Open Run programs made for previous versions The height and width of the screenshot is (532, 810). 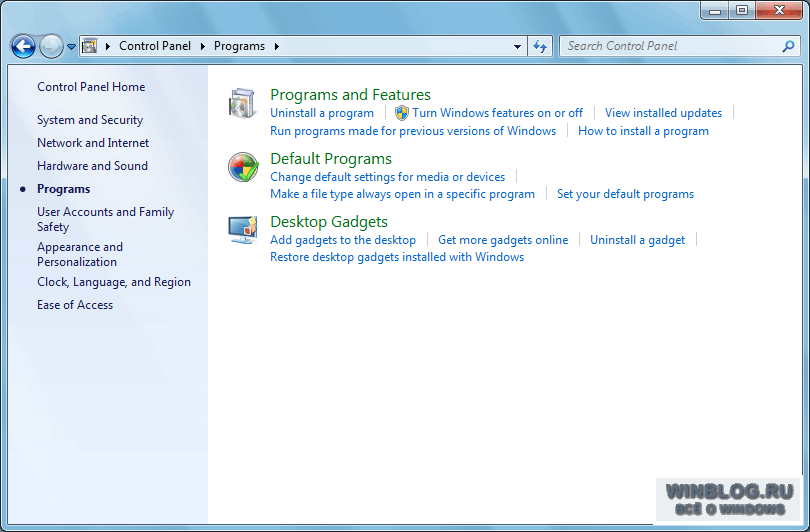(413, 131)
